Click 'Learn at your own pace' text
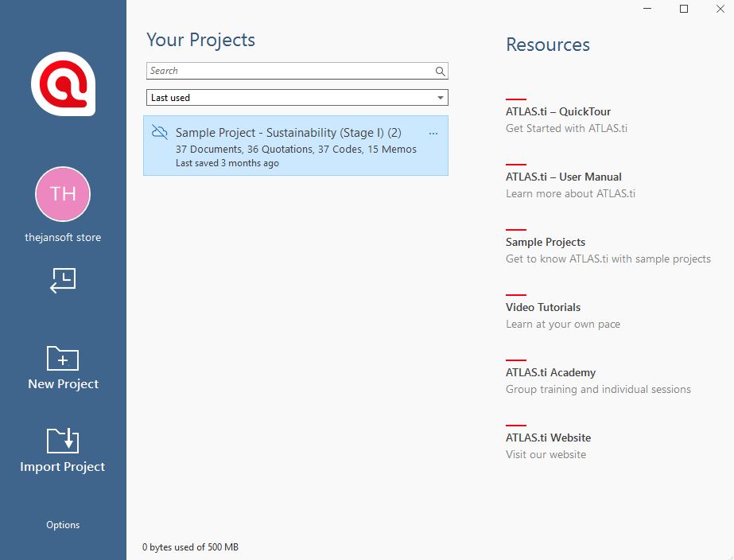The width and height of the screenshot is (734, 560). point(563,324)
